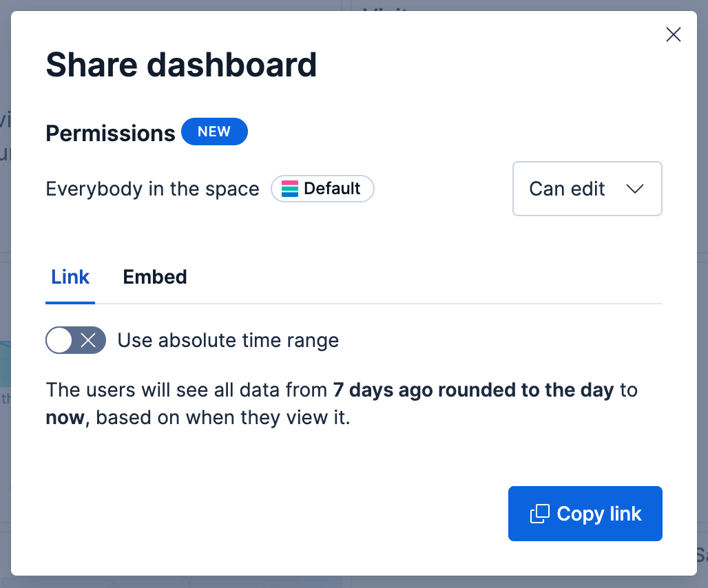Screen dimensions: 708x588
Task: Click the copy icon in Copy link button
Action: click(539, 514)
